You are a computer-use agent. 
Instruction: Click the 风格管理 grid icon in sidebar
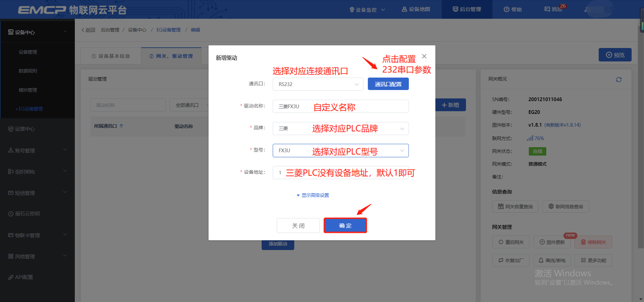[11, 256]
